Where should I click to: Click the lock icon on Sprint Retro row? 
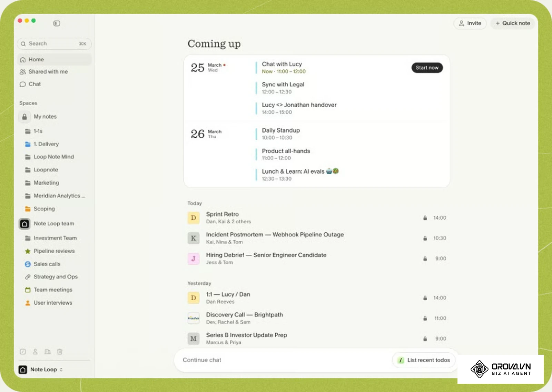click(x=425, y=218)
